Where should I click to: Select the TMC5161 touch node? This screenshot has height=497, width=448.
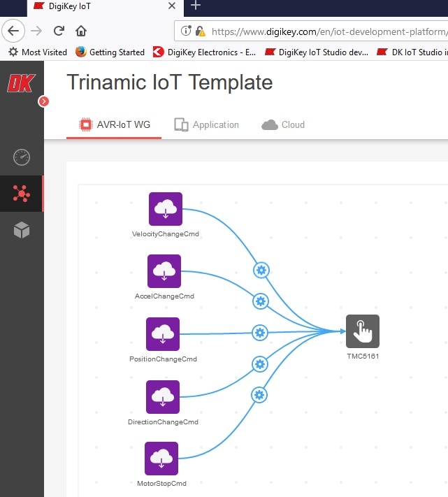(362, 331)
